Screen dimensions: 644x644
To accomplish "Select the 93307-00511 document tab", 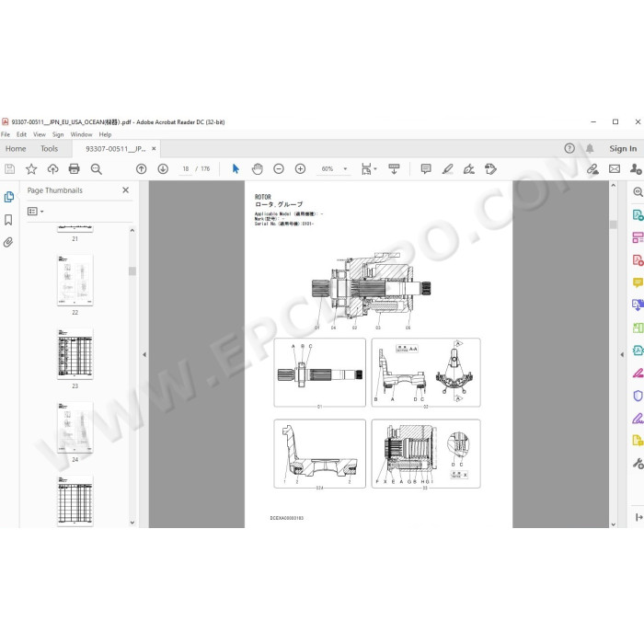I will point(115,149).
